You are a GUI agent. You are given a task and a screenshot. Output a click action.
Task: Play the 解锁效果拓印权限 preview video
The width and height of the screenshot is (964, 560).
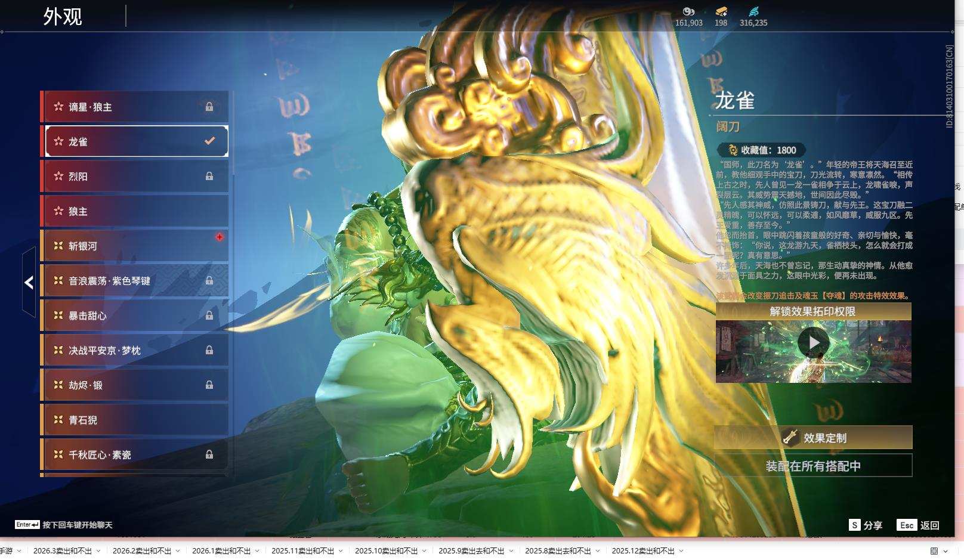tap(814, 342)
